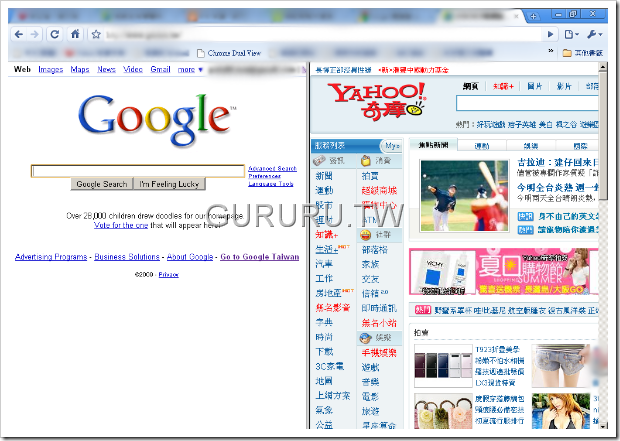This screenshot has width=620, height=441.
Task: Click Yahoo pane scrollbar up arrow
Action: [x=603, y=67]
